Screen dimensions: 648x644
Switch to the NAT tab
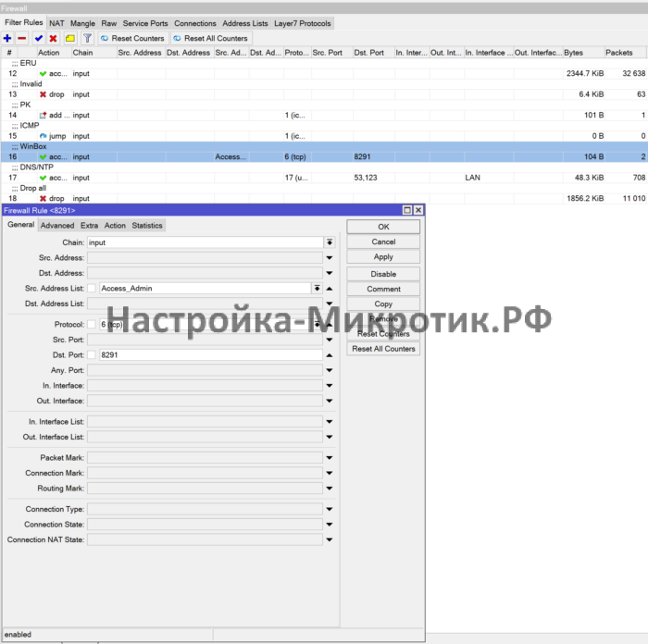pos(56,23)
